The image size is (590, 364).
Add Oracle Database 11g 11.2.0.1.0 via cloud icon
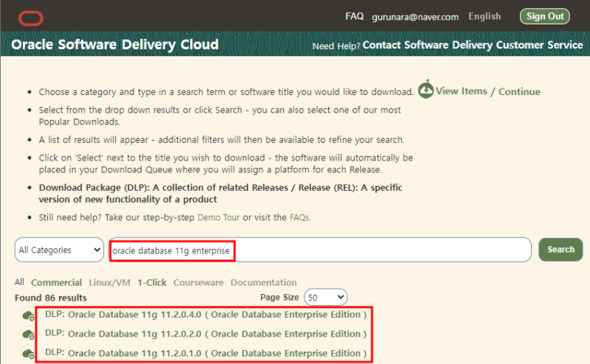[28, 354]
